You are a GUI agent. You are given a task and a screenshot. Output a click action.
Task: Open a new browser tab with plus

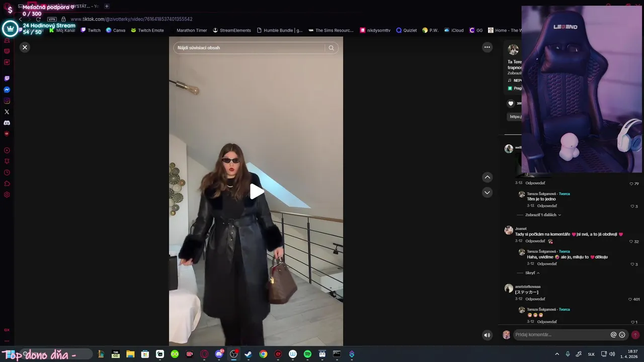click(x=107, y=6)
